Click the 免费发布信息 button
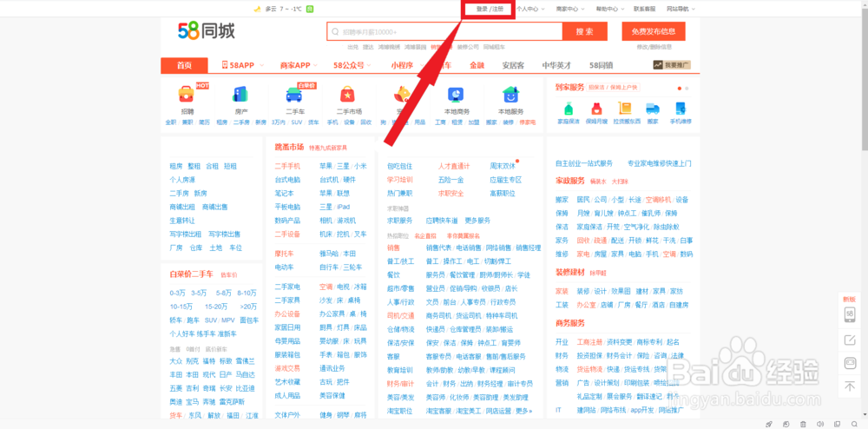Screen dimensions: 868x429 (x=654, y=31)
